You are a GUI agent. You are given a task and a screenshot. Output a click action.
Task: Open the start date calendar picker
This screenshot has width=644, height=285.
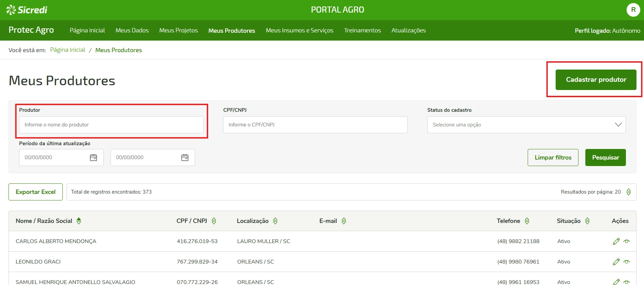[x=93, y=157]
